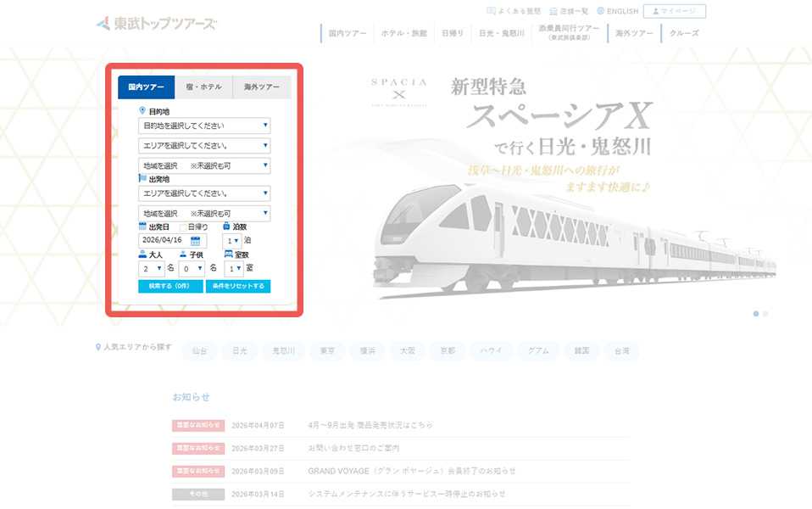Choose popular area 台湾
The height and width of the screenshot is (509, 812).
pyautogui.click(x=622, y=351)
